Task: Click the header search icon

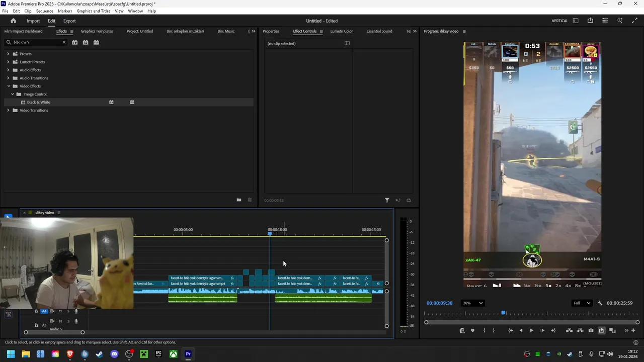Action: [x=620, y=21]
